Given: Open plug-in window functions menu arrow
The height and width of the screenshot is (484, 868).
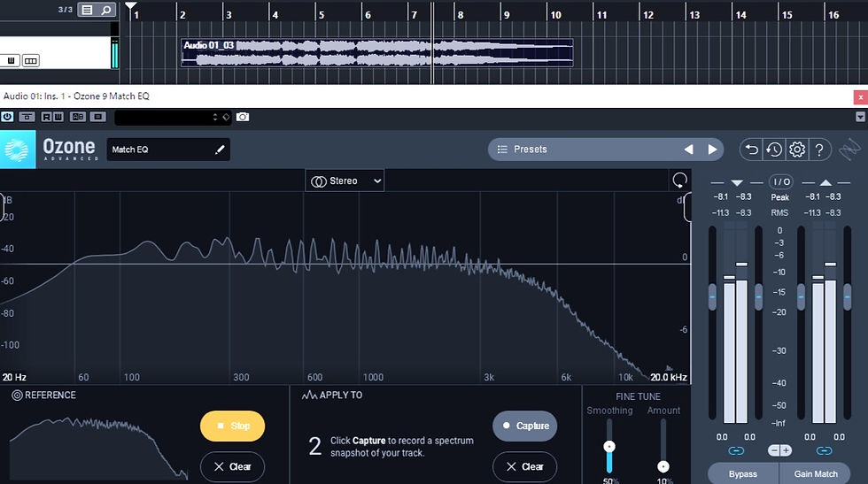Looking at the screenshot, I should coord(860,117).
